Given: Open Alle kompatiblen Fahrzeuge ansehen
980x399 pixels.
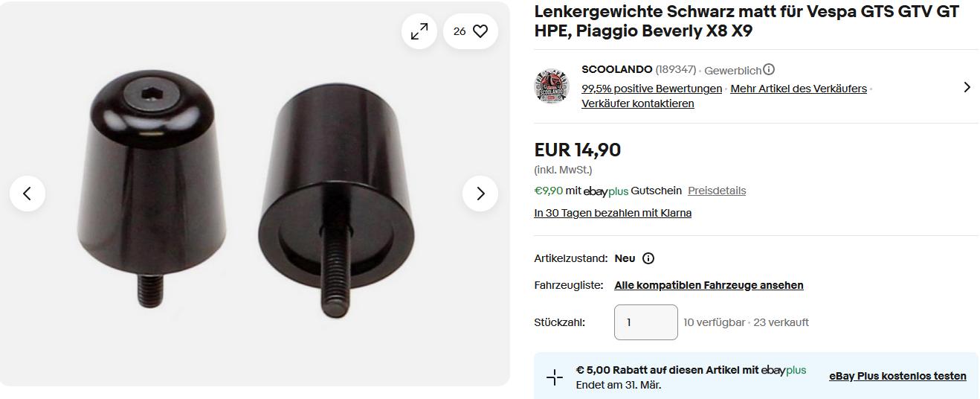Looking at the screenshot, I should [709, 285].
